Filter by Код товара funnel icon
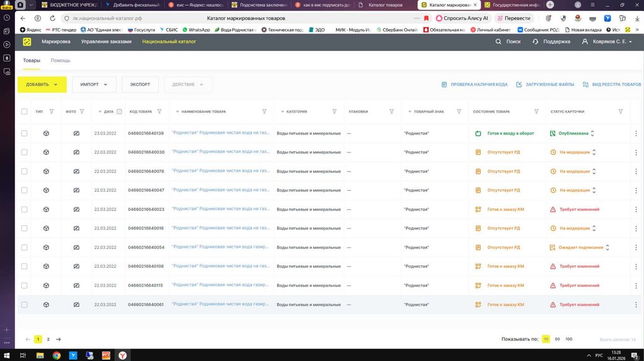Image resolution: width=644 pixels, height=361 pixels. (159, 111)
